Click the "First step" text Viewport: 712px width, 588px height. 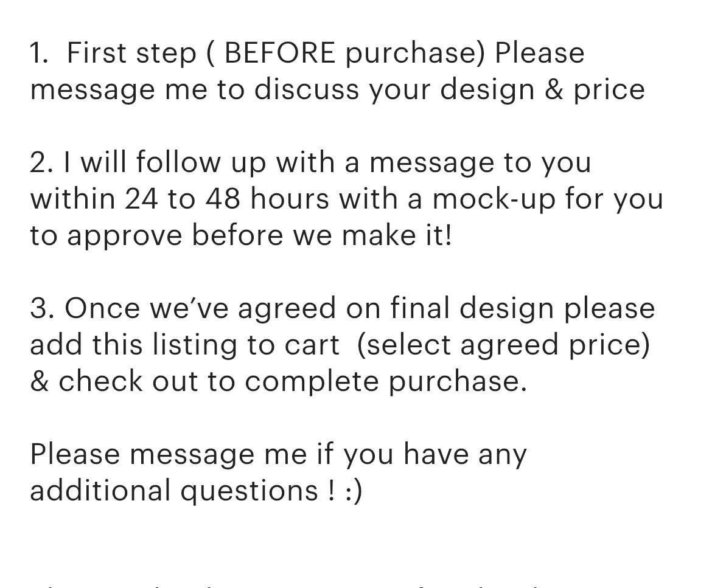pyautogui.click(x=131, y=53)
